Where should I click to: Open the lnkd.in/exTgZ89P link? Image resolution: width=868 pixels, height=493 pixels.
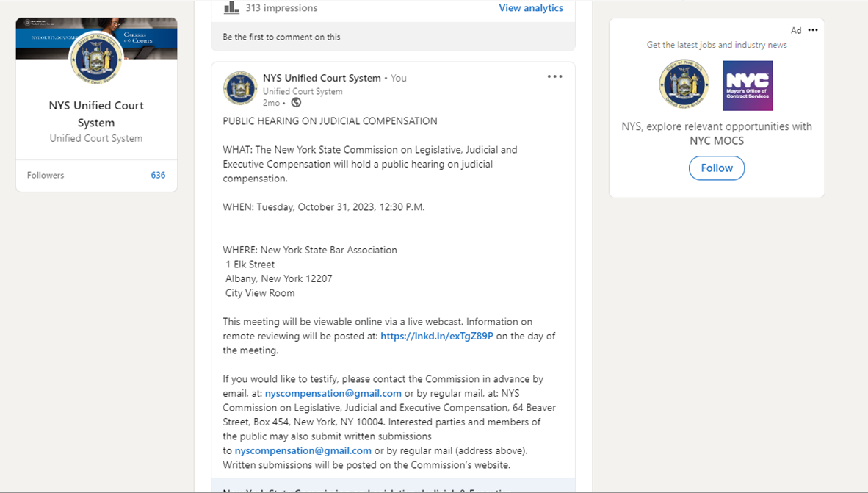tap(437, 336)
